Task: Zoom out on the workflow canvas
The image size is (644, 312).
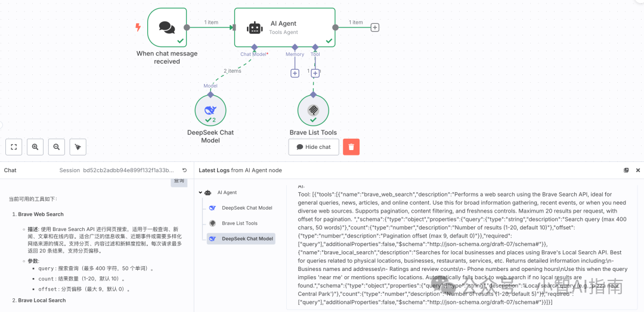Action: tap(56, 146)
